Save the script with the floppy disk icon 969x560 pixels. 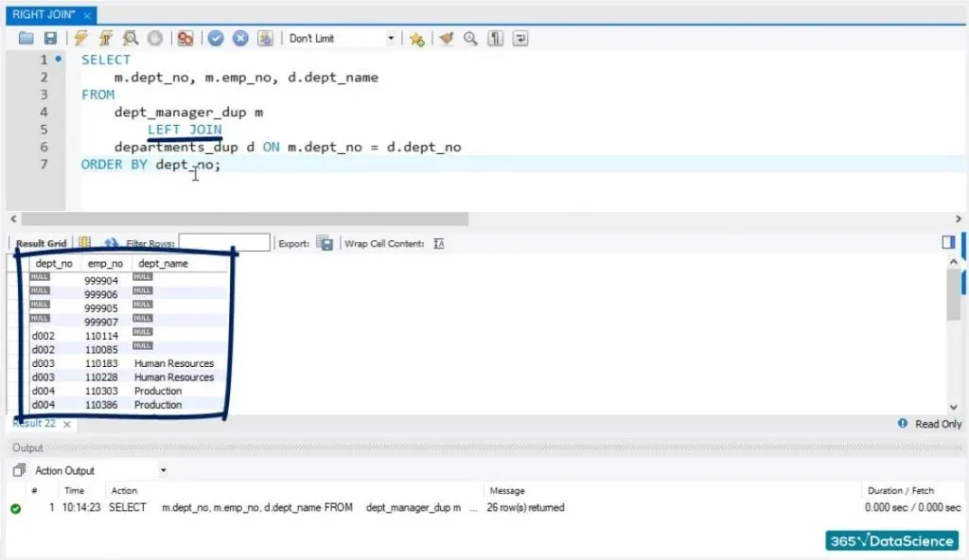[x=50, y=39]
